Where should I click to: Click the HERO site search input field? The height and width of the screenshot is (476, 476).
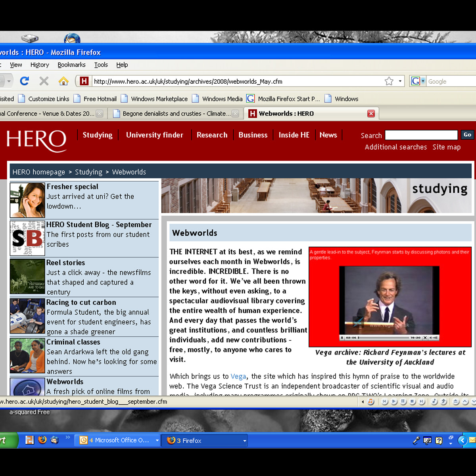421,135
